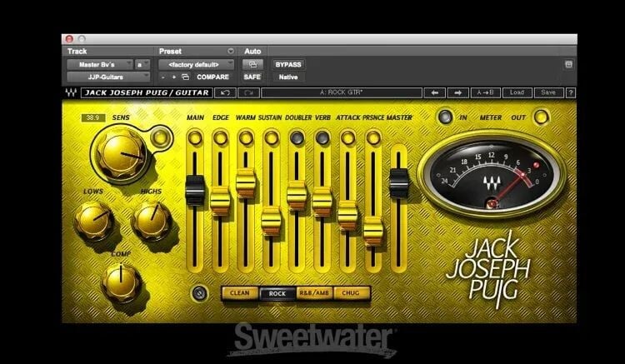The image size is (625, 364).
Task: Switch meter to IN mode
Action: click(445, 117)
